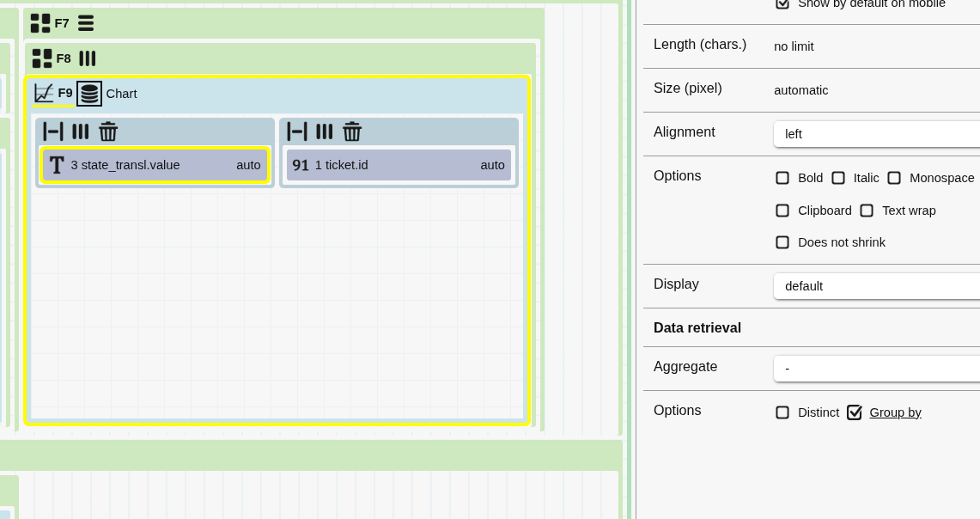Open the F9 chart database icon
Image resolution: width=980 pixels, height=519 pixels.
89,94
